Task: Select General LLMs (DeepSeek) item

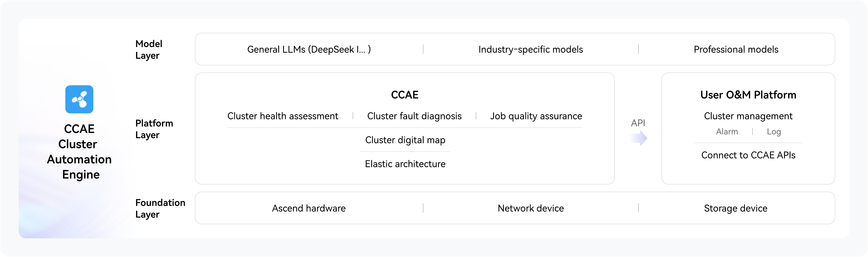Action: point(309,50)
